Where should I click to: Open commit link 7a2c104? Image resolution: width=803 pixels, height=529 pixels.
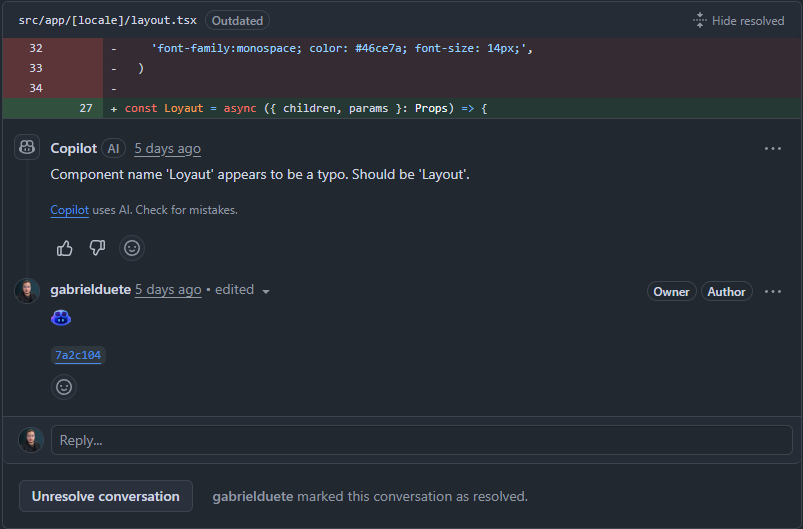coord(78,355)
